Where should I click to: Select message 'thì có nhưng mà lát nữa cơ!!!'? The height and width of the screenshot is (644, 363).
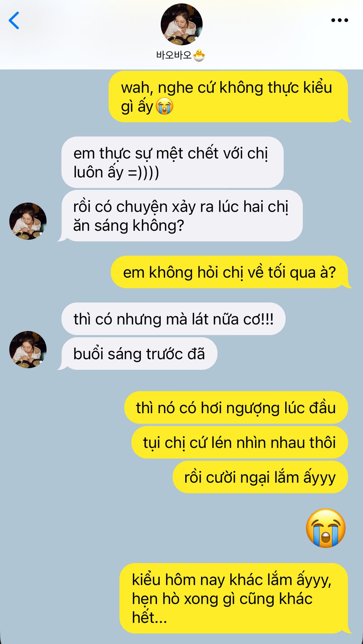(173, 319)
